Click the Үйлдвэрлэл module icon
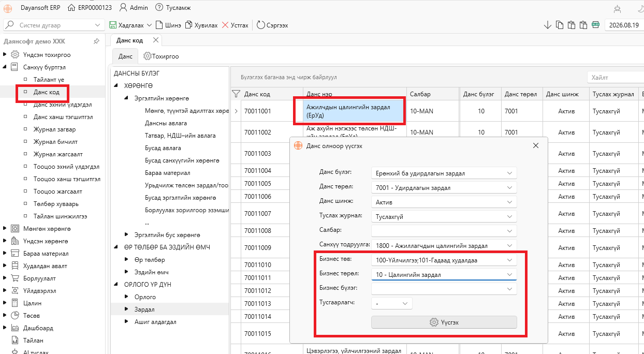Viewport: 644px width, 354px height. coord(14,291)
